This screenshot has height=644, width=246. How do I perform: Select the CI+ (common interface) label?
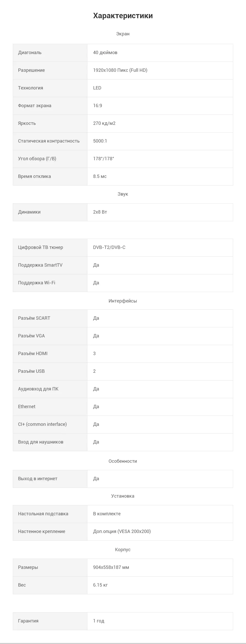tap(42, 424)
